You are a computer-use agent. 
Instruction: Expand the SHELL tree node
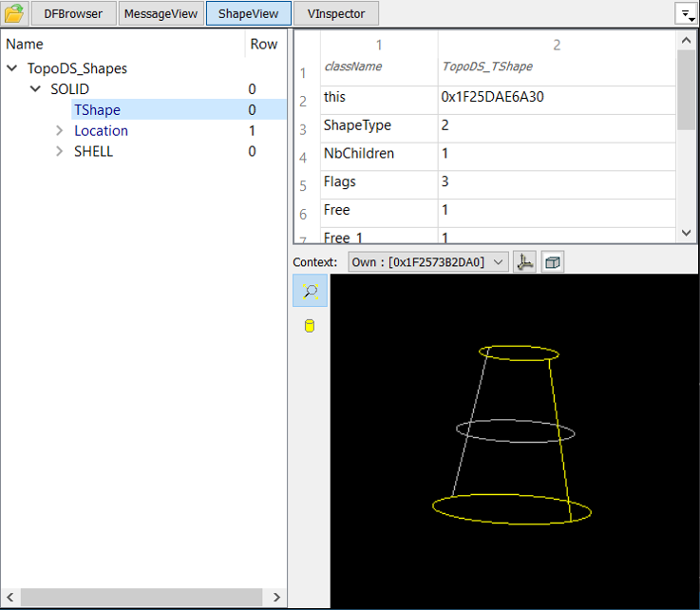tap(60, 152)
